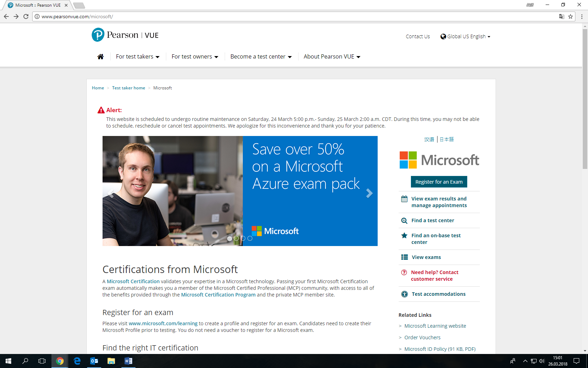Select the fourth carousel slide dot
Viewport: 588px width, 368px height.
(250, 238)
